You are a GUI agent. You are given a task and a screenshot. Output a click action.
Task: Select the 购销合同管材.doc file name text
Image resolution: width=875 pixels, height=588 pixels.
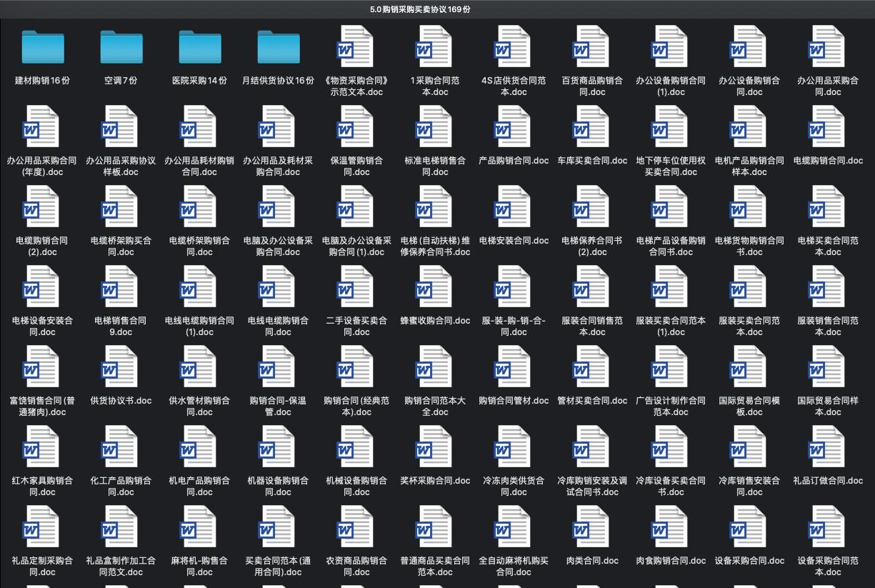pos(514,401)
